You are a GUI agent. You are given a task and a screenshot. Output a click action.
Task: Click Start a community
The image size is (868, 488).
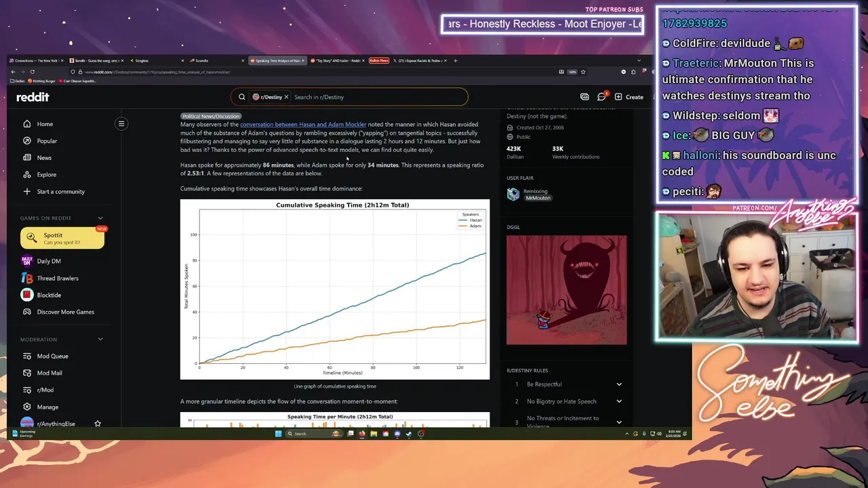[x=54, y=192]
